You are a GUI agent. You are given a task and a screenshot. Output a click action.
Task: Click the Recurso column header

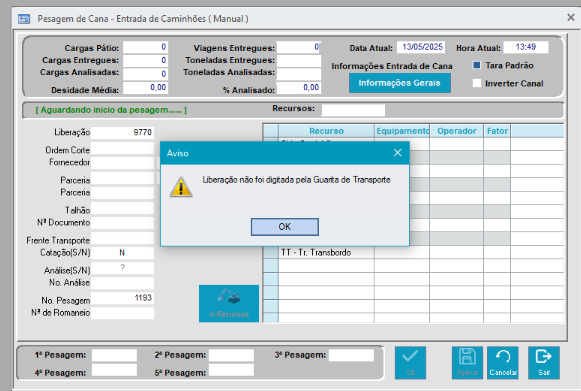[326, 131]
